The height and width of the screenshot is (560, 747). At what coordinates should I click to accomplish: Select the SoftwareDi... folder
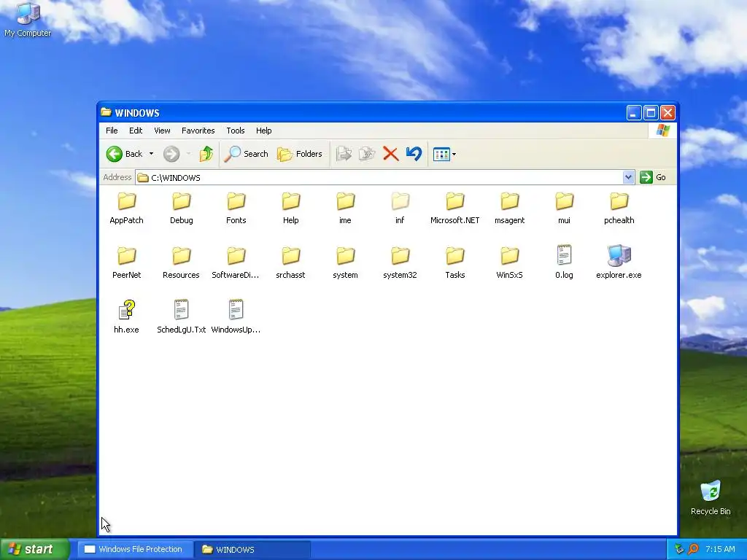(236, 262)
